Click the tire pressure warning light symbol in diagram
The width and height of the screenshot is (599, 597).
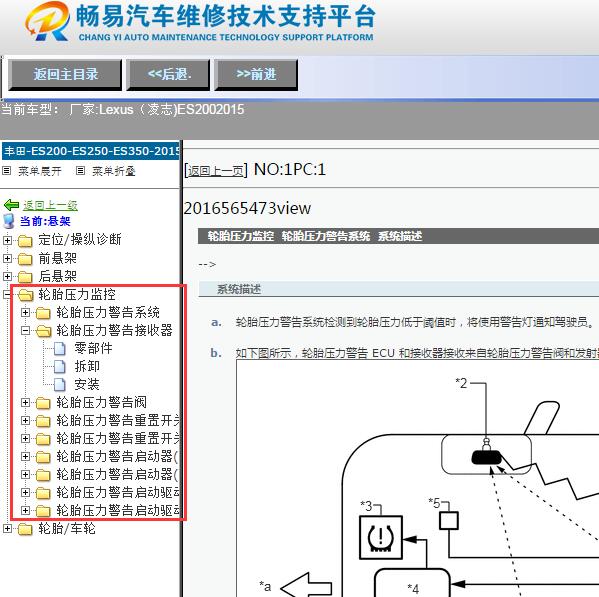381,537
